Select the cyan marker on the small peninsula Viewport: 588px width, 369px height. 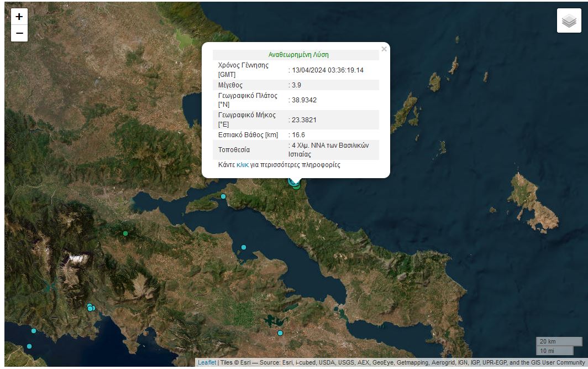(x=223, y=196)
